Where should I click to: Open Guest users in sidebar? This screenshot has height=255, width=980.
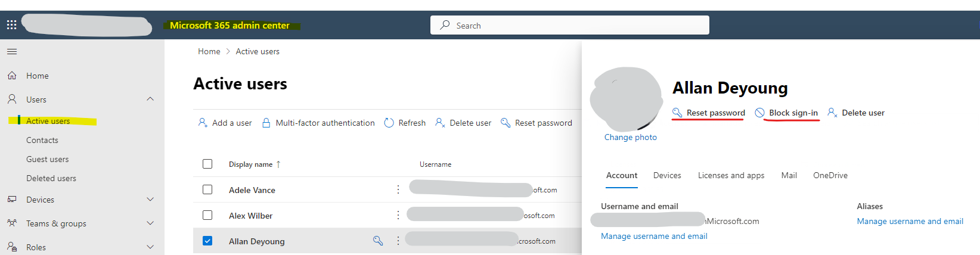coord(48,159)
